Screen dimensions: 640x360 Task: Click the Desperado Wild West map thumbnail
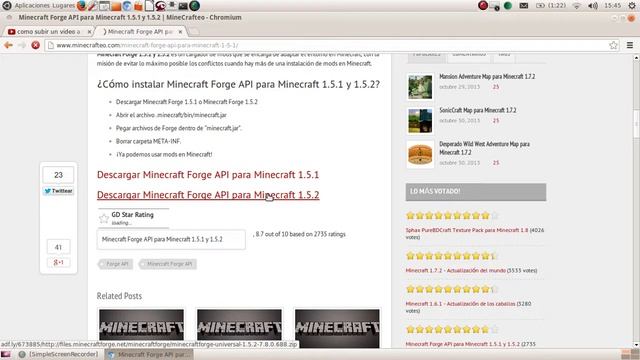pos(420,155)
